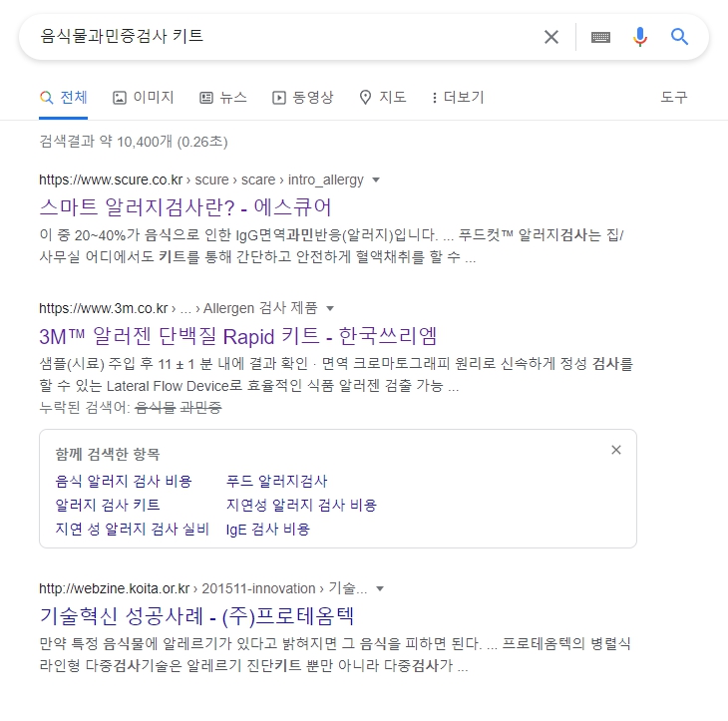Search related term 지연성 알러지 검사 비용
Screen dimensions: 728x721
coord(301,506)
